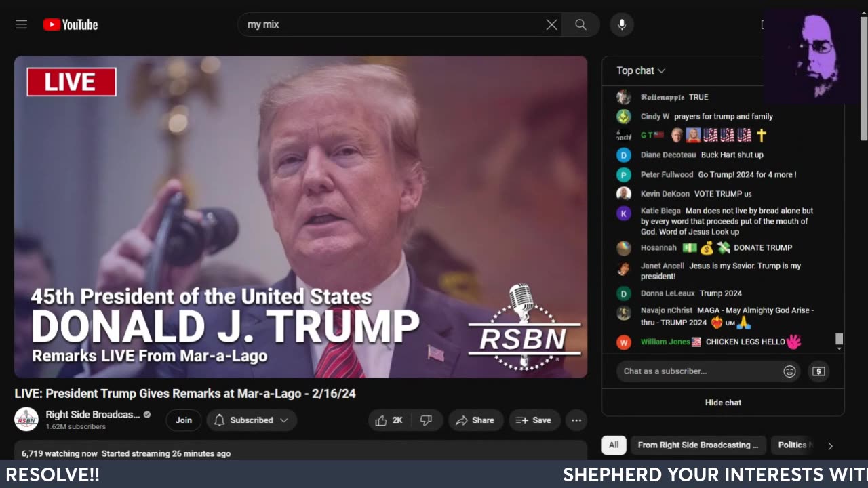Viewport: 868px width, 488px height.
Task: Select the All filter chip
Action: coord(614,445)
